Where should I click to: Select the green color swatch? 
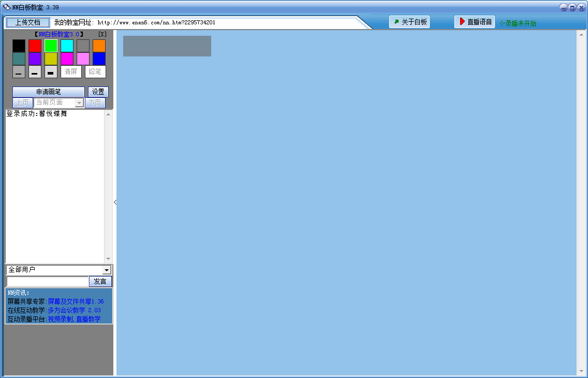(x=51, y=46)
